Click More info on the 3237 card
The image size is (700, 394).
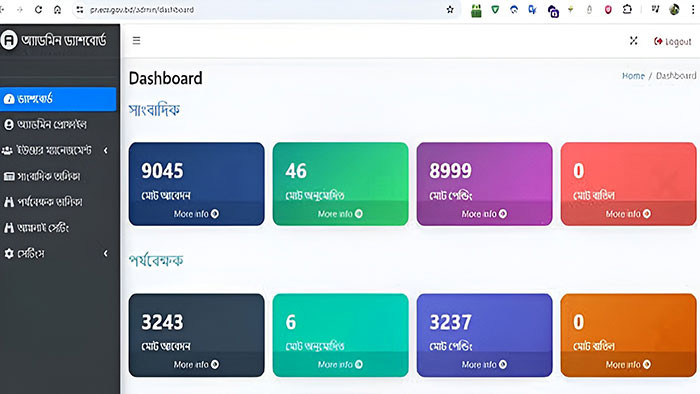pyautogui.click(x=484, y=365)
